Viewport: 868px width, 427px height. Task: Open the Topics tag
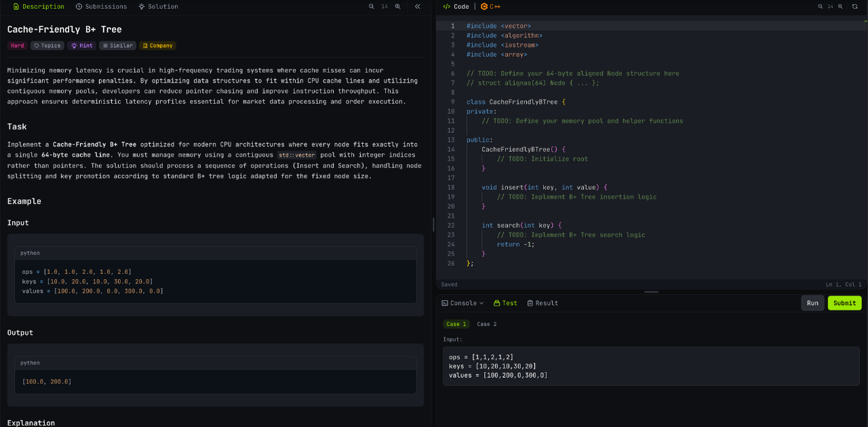pyautogui.click(x=47, y=45)
